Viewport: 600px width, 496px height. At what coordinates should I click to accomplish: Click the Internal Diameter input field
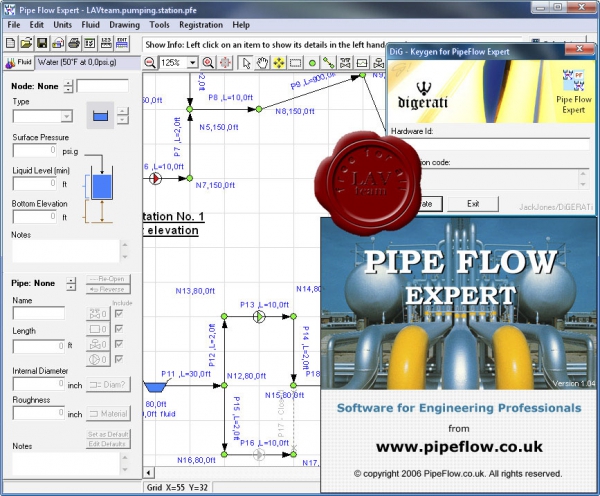pos(39,384)
